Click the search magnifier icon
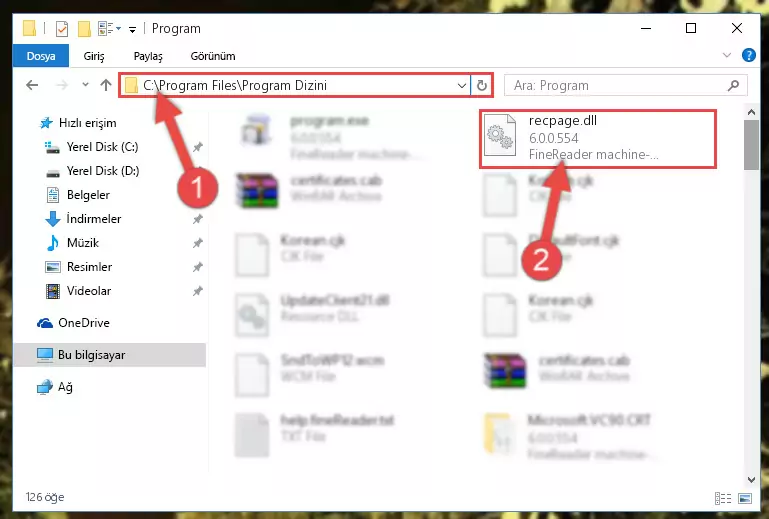This screenshot has width=769, height=519. tap(733, 85)
